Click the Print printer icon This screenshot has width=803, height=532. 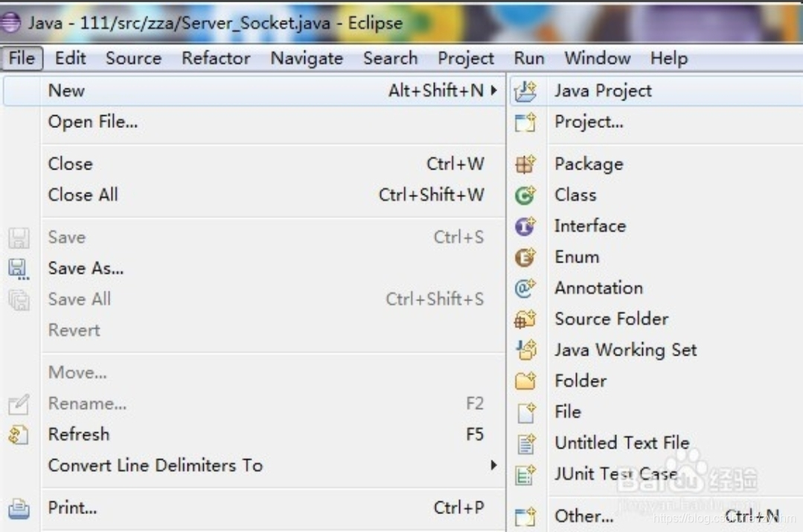tap(19, 508)
